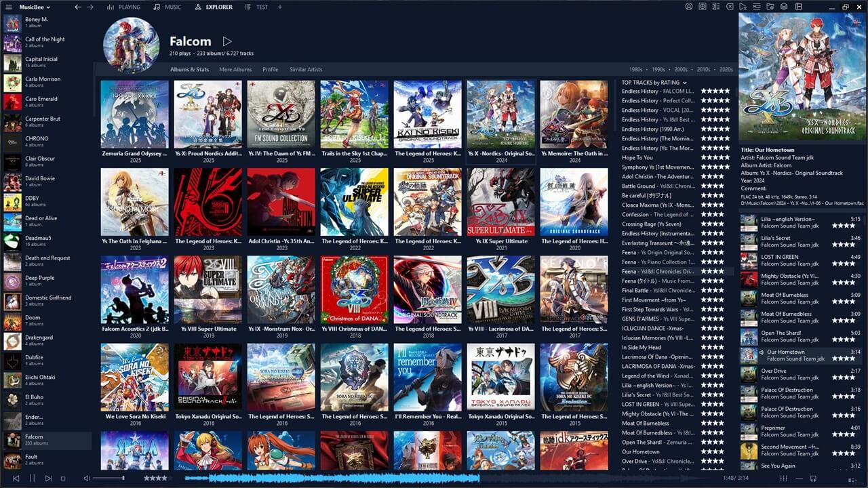This screenshot has height=488, width=868.
Task: Click the boxed X icon in the top toolbar
Action: 730,7
